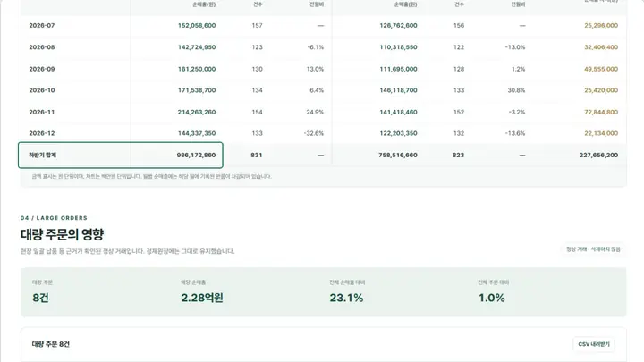The height and width of the screenshot is (362, 644).
Task: Click the '04 / LARGE ORDERS' section label
Action: [x=54, y=218]
